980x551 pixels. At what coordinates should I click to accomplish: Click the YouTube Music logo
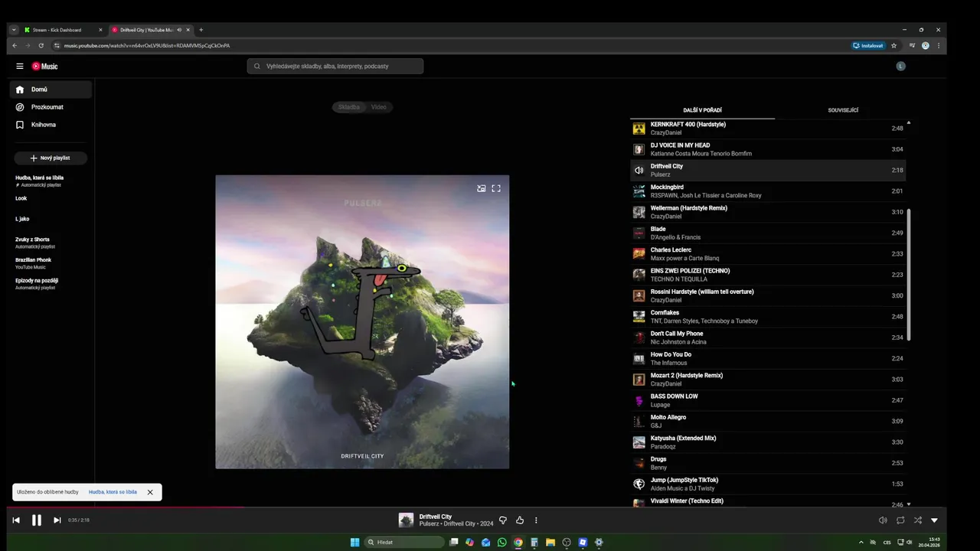click(44, 67)
